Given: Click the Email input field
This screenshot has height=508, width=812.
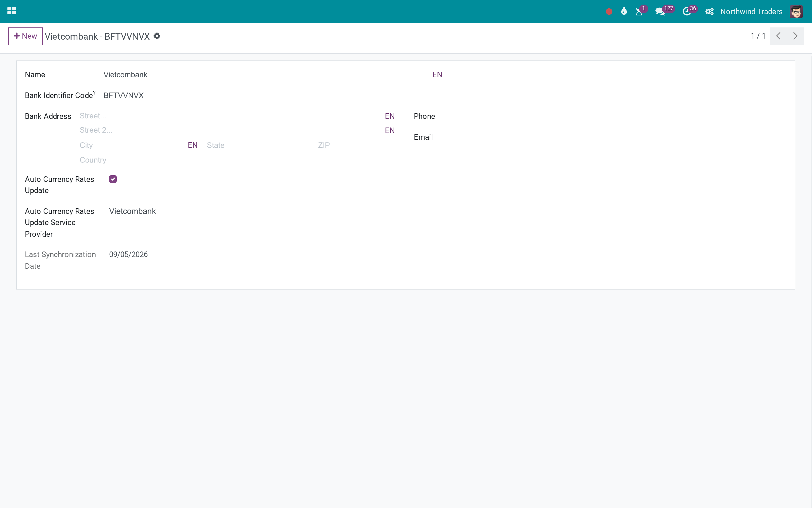Looking at the screenshot, I should [x=621, y=137].
